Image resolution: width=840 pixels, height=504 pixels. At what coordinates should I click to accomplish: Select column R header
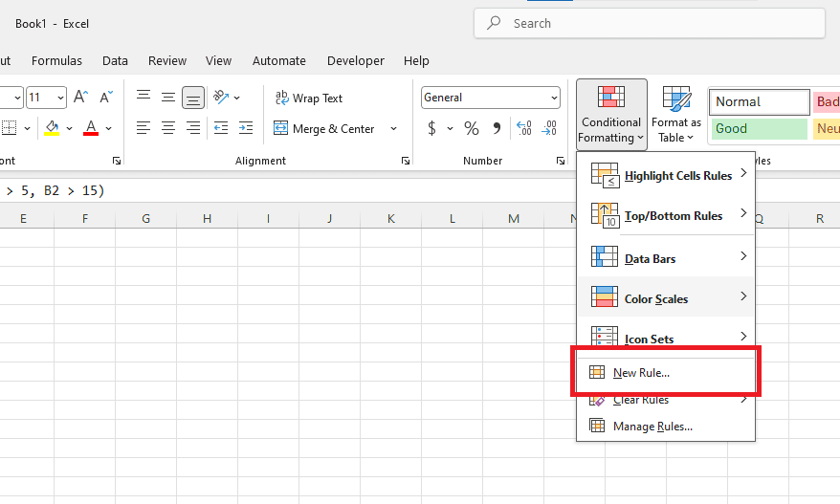click(x=820, y=218)
